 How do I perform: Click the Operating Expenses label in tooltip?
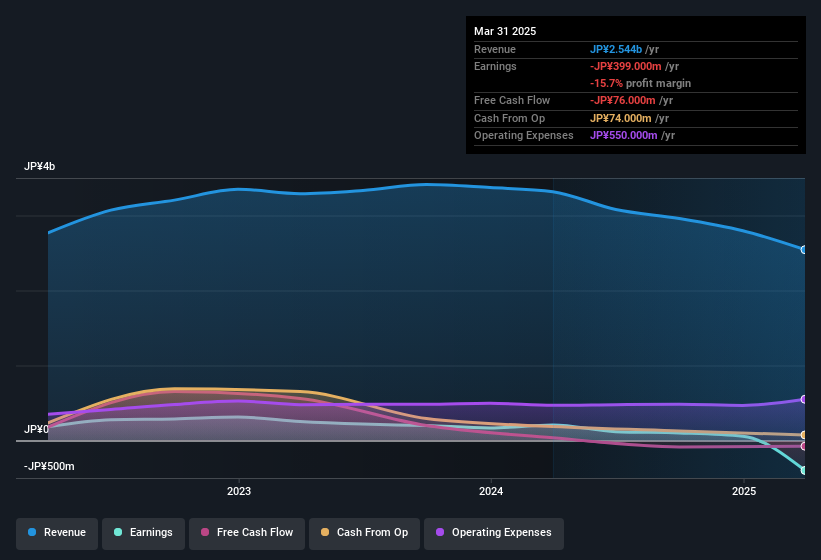pos(524,136)
